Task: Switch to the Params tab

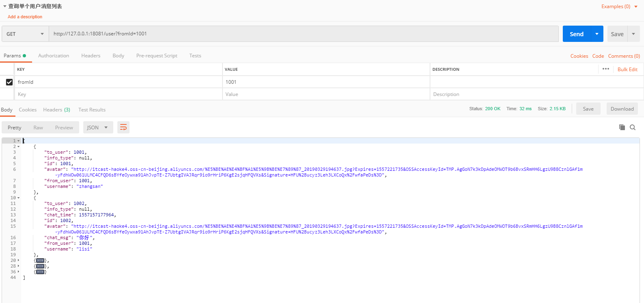Action: click(15, 56)
